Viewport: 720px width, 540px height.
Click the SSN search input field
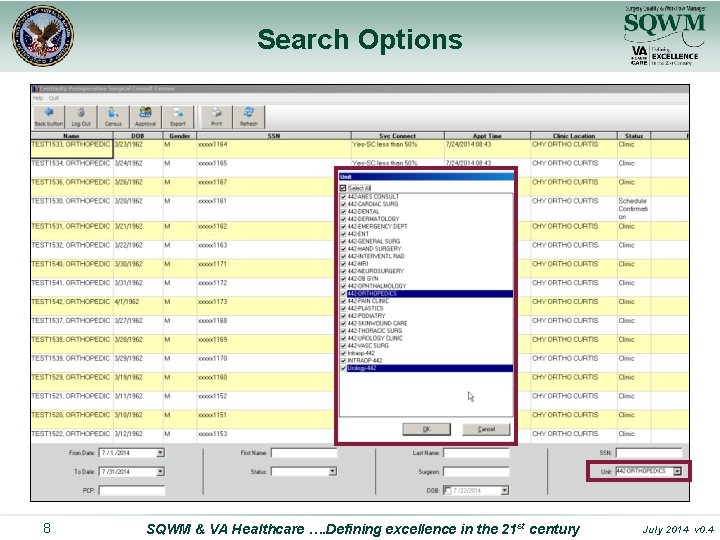[648, 453]
